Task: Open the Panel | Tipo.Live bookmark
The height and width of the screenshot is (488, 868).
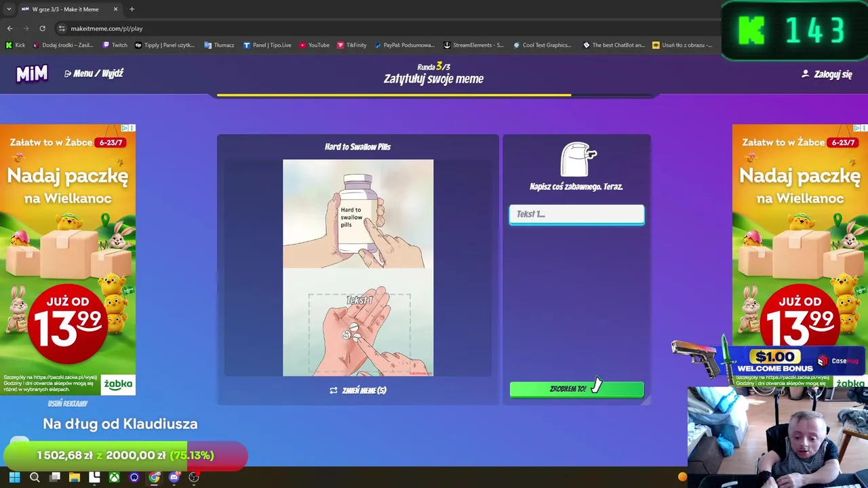Action: click(267, 45)
